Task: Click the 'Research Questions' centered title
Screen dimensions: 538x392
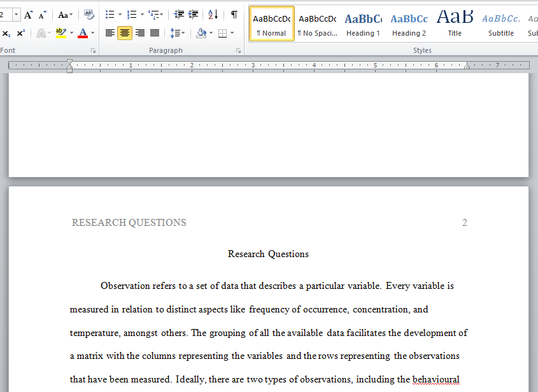Action: pyautogui.click(x=268, y=254)
